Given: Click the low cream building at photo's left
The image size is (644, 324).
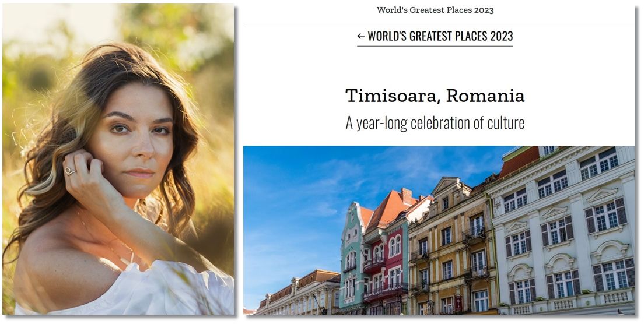Looking at the screenshot, I should [297, 293].
